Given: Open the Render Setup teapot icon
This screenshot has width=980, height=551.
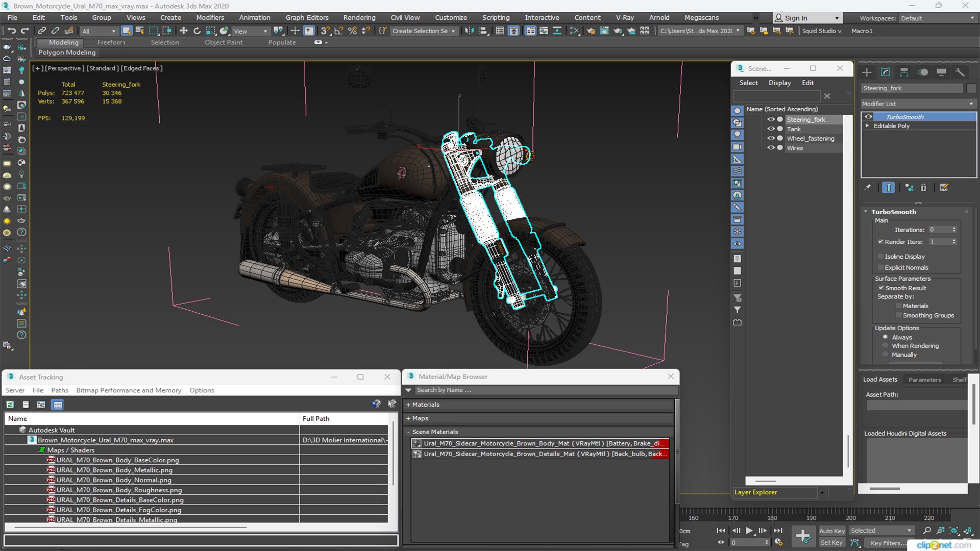Looking at the screenshot, I should (x=591, y=31).
